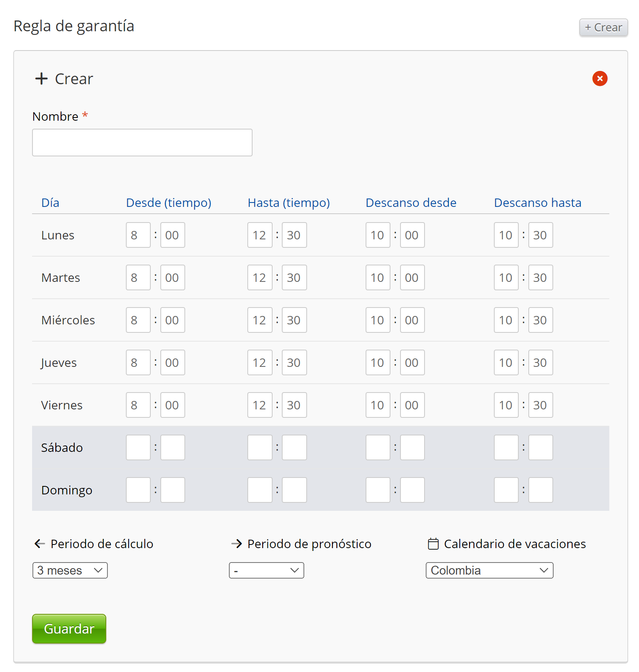The image size is (639, 672).
Task: Click the + Crear button at top right
Action: (603, 27)
